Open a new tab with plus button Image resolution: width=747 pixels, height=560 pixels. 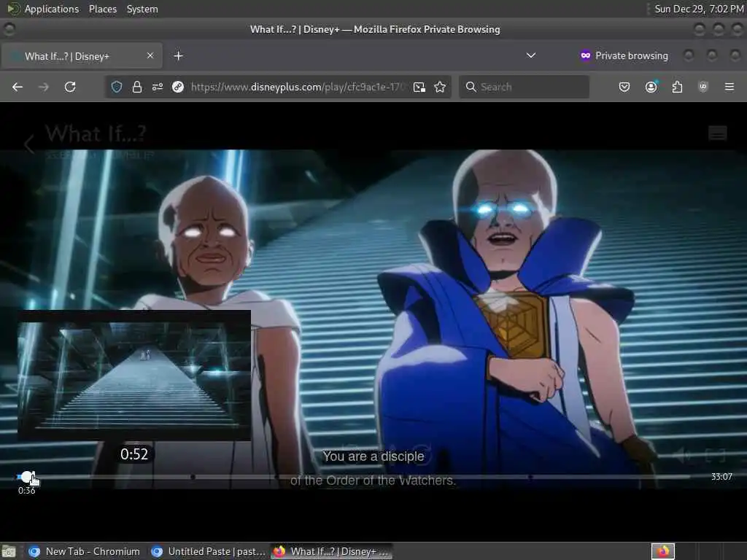point(178,55)
